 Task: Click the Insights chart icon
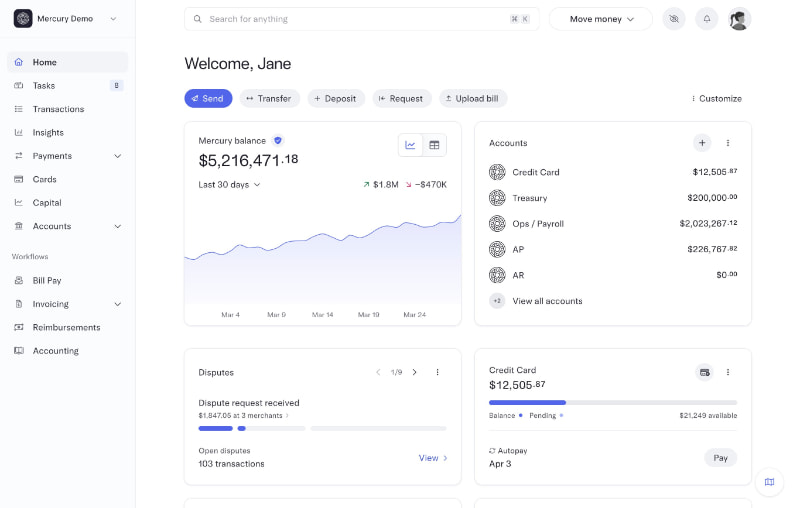point(19,133)
